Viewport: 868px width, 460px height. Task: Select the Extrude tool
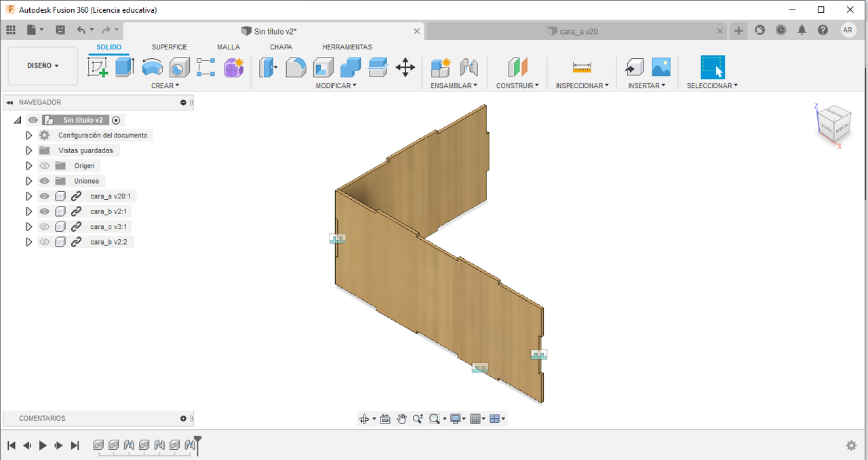[x=125, y=67]
